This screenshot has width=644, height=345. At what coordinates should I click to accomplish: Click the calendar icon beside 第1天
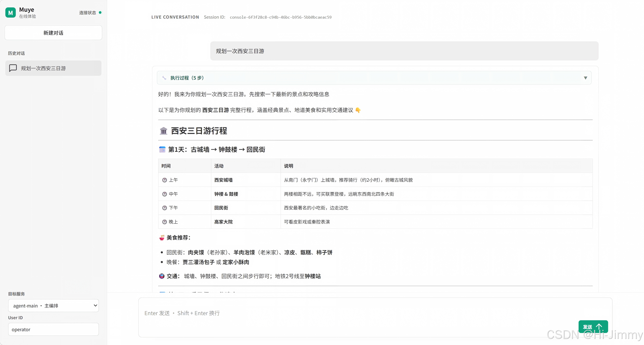pyautogui.click(x=162, y=150)
